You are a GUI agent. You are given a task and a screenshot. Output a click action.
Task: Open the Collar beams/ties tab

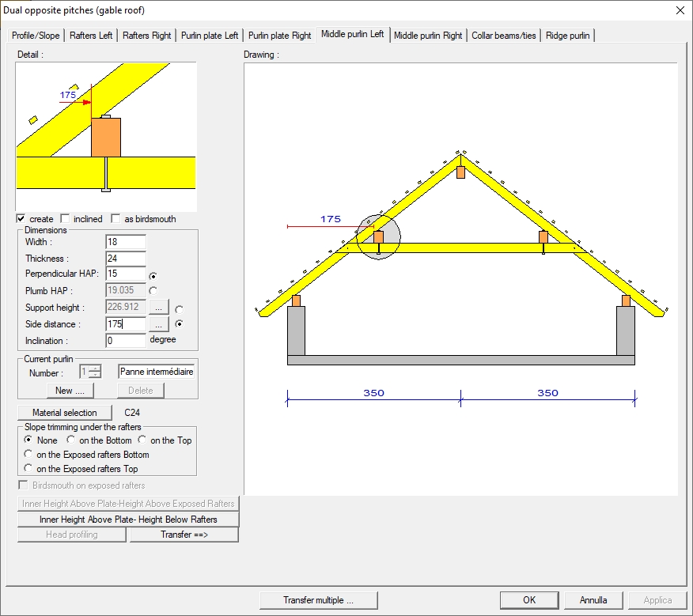(504, 36)
